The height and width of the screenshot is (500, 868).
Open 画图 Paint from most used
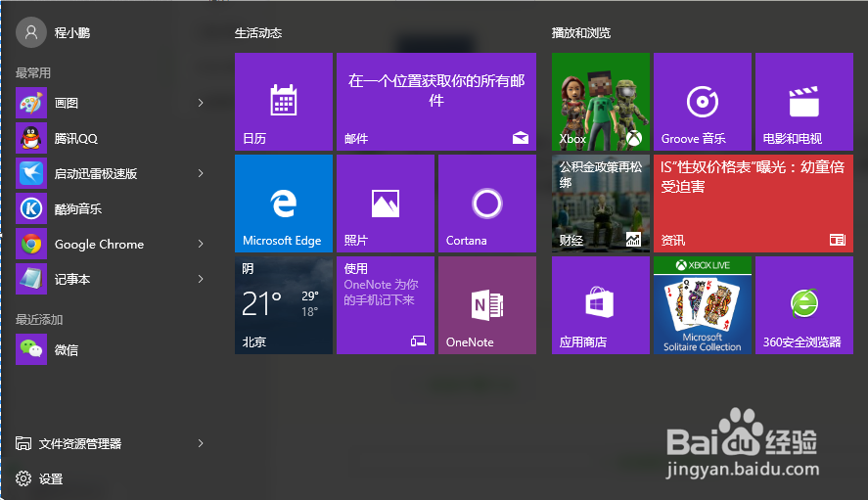click(111, 103)
